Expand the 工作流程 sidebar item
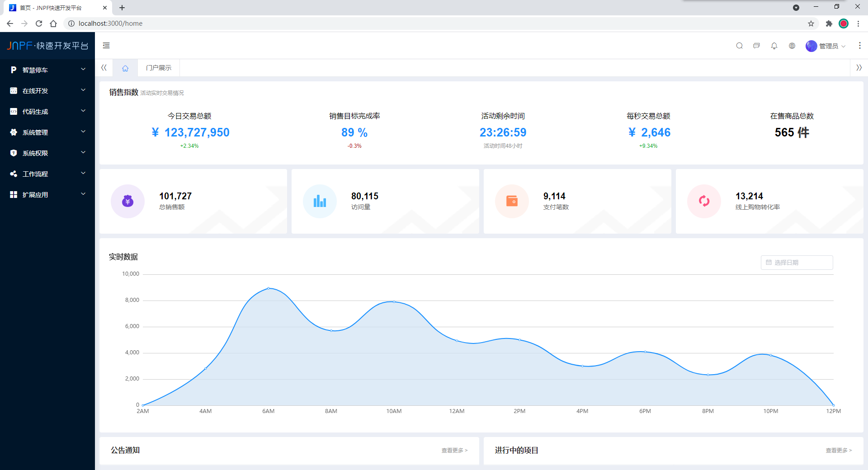Screen dimensions: 868x470 coord(47,174)
